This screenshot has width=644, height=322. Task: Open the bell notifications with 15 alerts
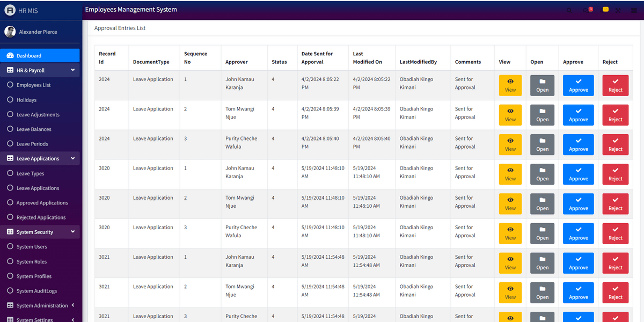(x=602, y=10)
